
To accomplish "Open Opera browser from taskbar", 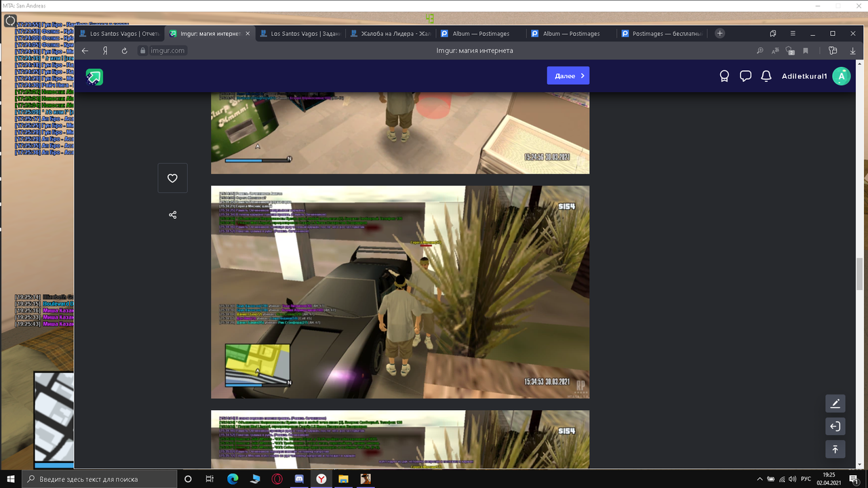I will [277, 479].
